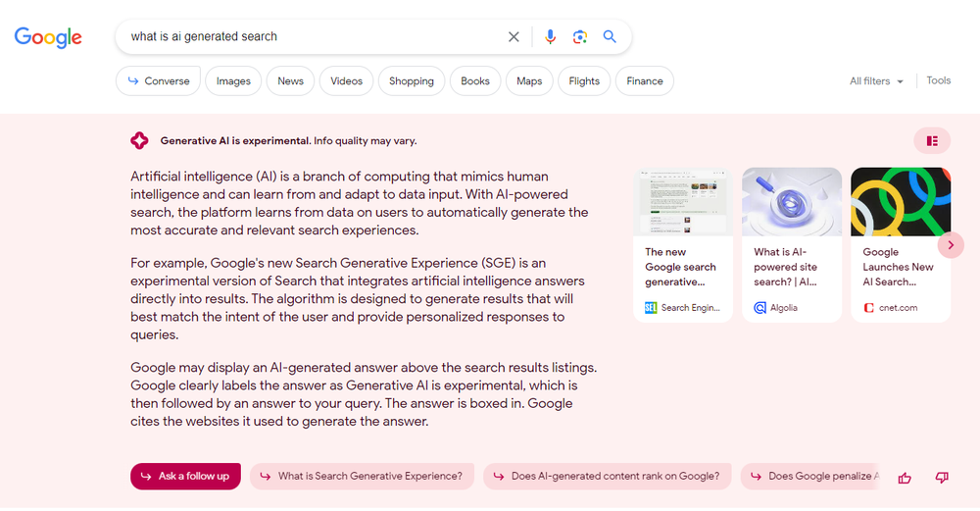Click the paragraph starting 'Google may display an'
980x511 pixels.
[x=364, y=394]
